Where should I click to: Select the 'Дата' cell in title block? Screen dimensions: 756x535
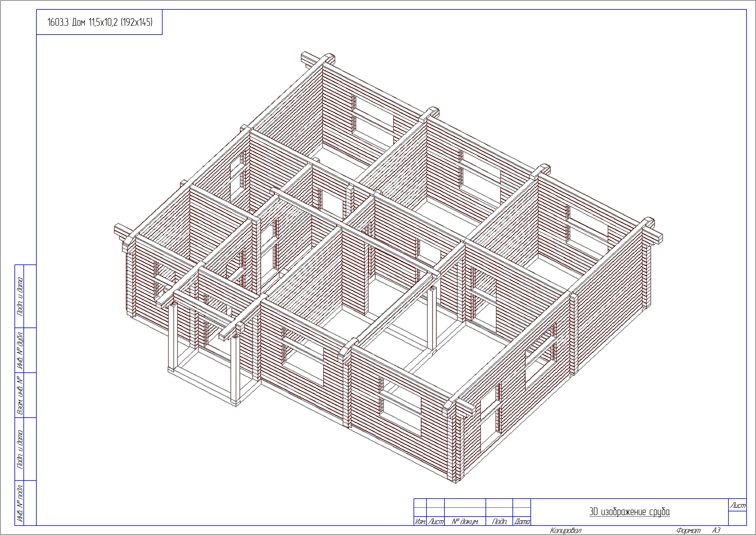(x=522, y=521)
